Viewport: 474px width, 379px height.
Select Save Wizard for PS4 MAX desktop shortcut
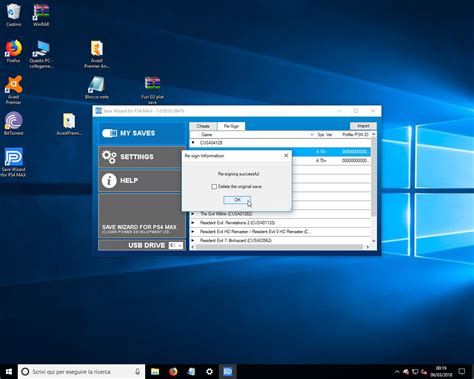(13, 162)
